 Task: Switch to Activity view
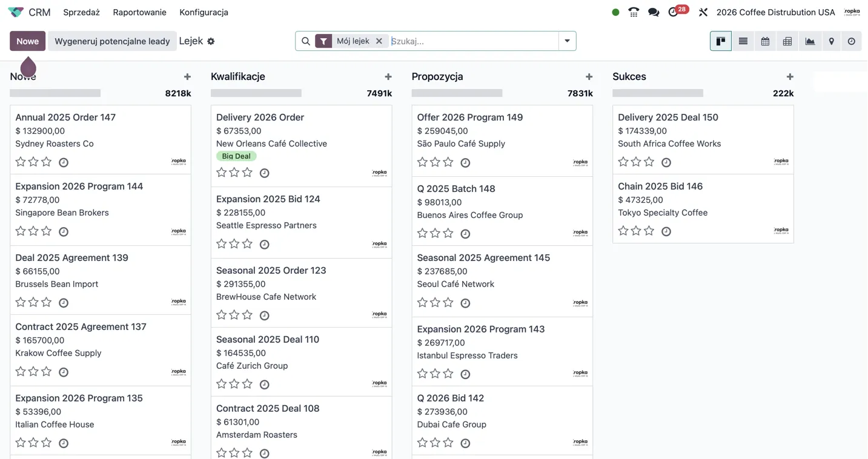point(852,41)
